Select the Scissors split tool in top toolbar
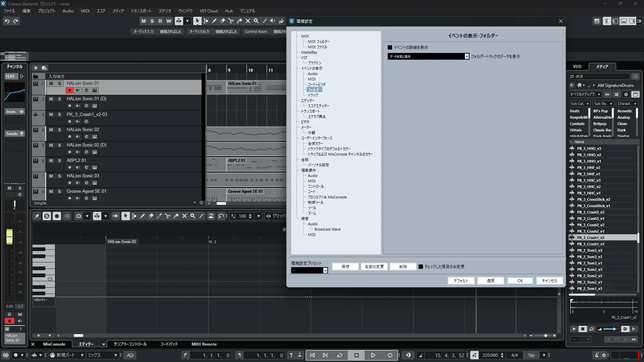The height and width of the screenshot is (362, 644). coord(231,21)
